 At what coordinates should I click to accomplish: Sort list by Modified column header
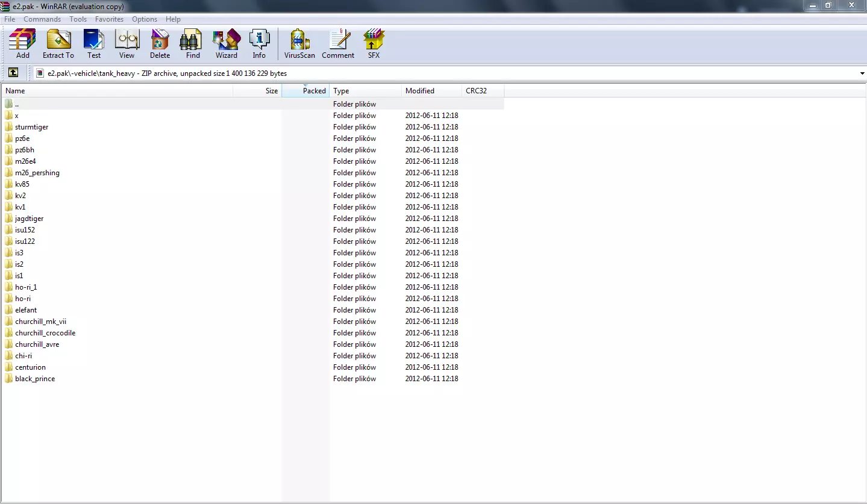coord(432,91)
